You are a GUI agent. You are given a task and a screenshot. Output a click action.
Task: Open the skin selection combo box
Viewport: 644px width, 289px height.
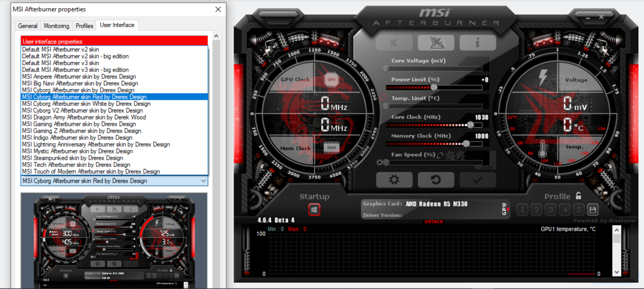[114, 180]
